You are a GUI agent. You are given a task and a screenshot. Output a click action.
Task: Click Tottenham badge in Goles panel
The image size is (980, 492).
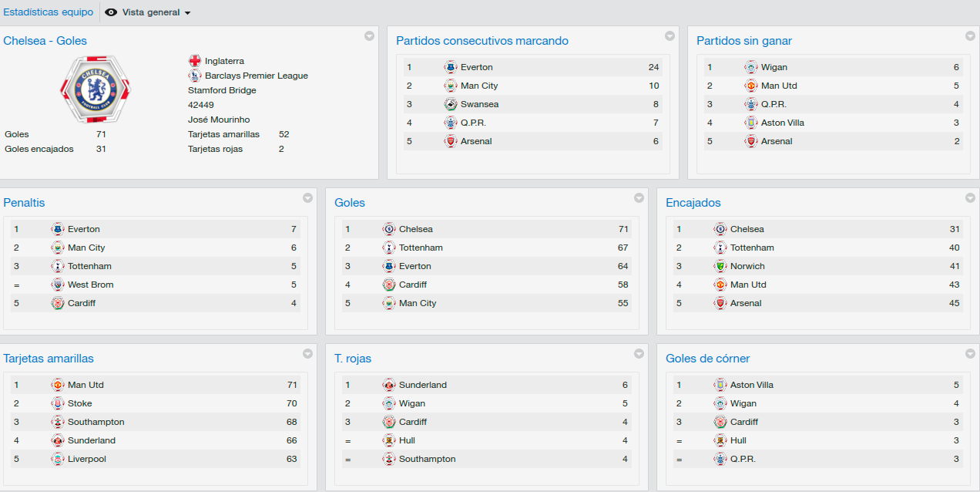click(x=389, y=248)
